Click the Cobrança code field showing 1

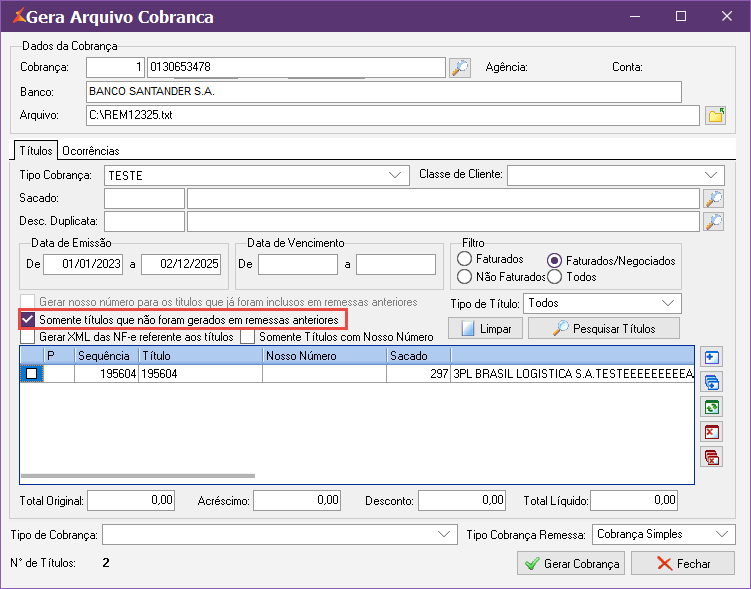click(115, 68)
